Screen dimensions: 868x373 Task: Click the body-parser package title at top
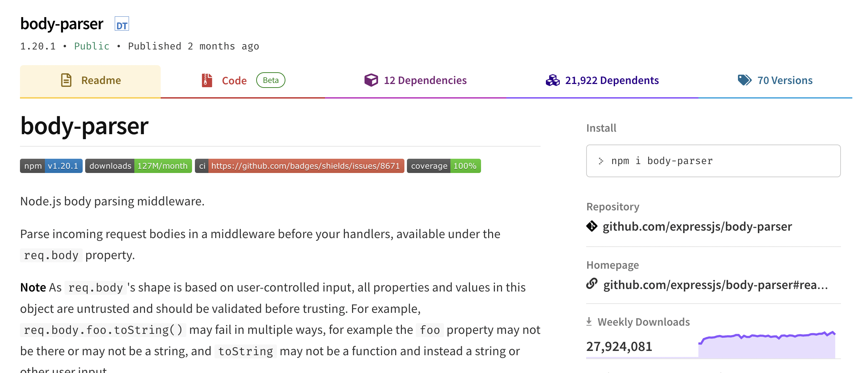62,24
